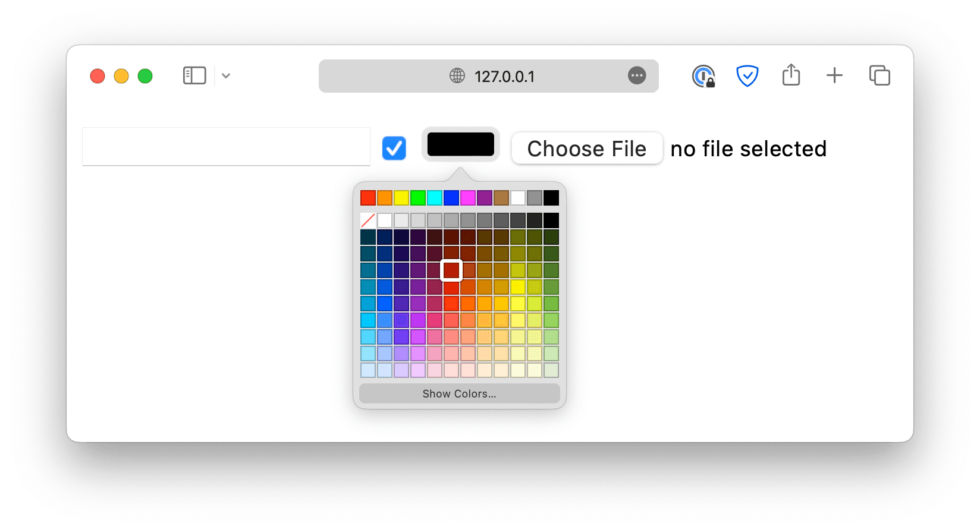Select the no-color swatch with red slash
The image size is (980, 530).
368,220
